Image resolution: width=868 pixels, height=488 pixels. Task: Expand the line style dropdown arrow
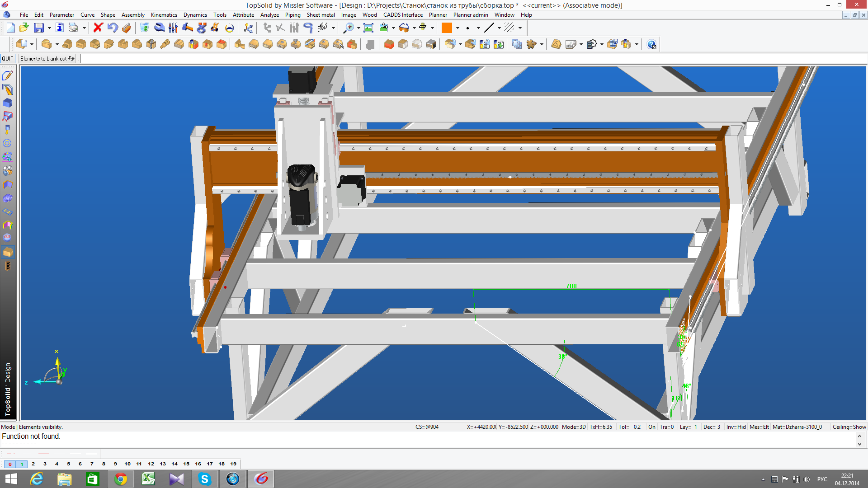point(499,28)
